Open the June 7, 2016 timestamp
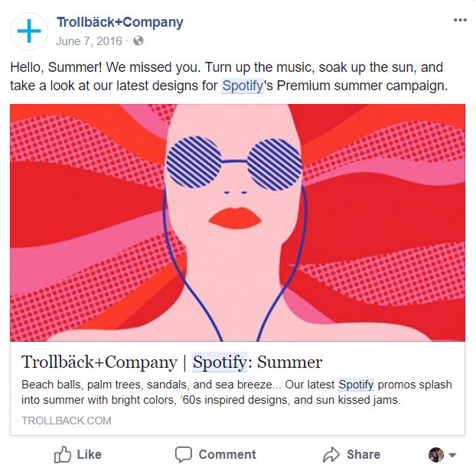The image size is (476, 471). pos(89,41)
